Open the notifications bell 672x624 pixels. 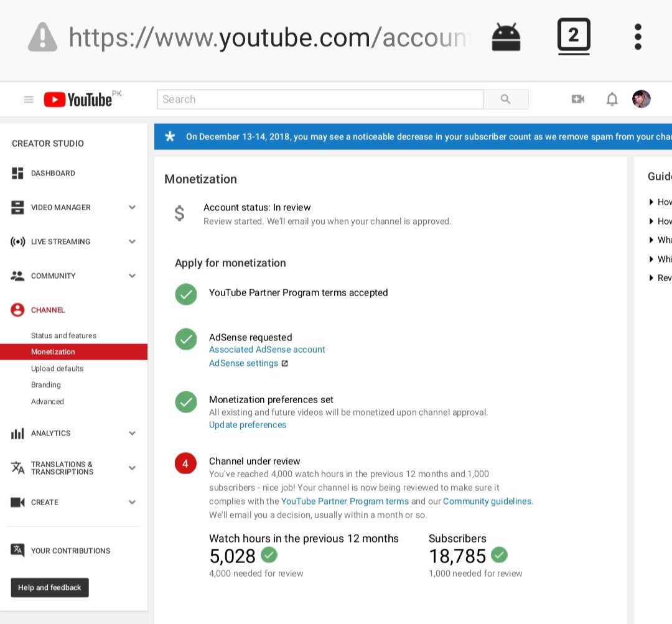612,100
